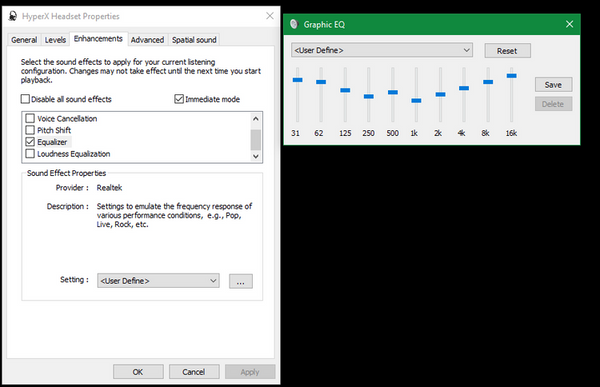Screen dimensions: 600x387
Task: Save the current EQ preset
Action: (553, 85)
